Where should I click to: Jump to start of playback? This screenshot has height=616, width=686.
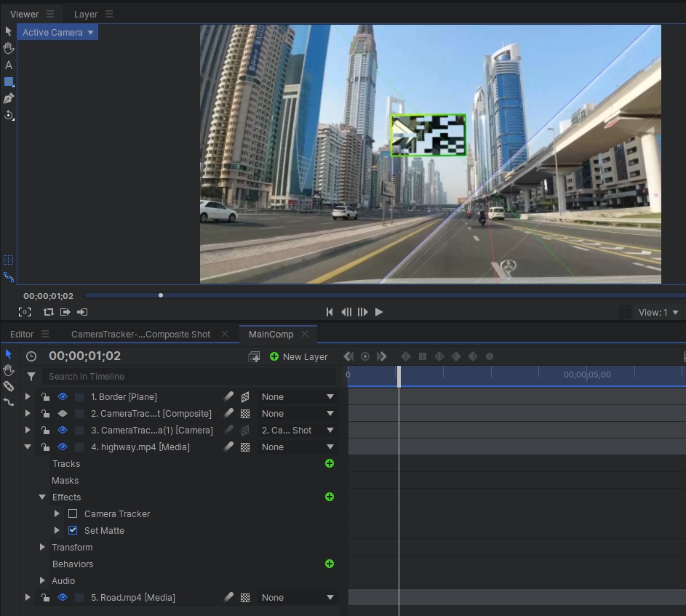tap(330, 312)
